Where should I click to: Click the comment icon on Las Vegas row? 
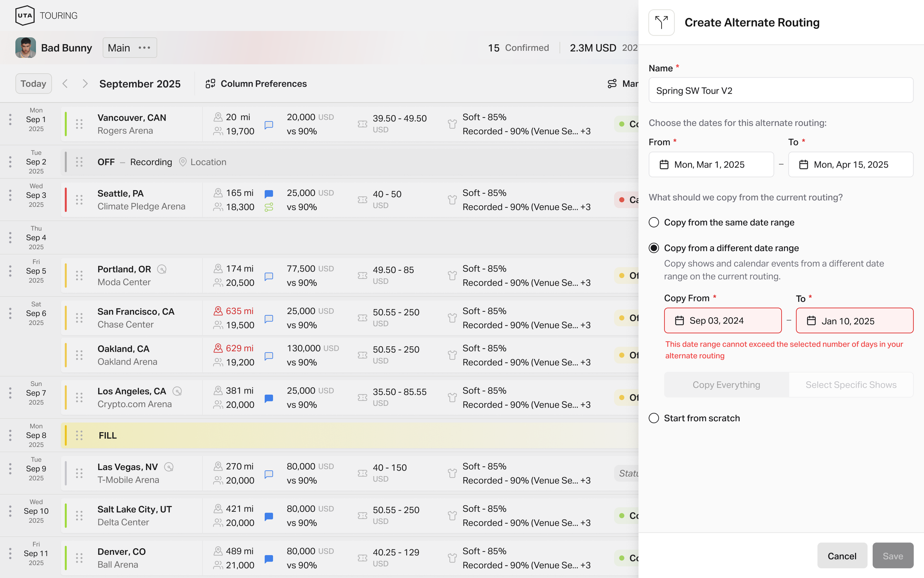click(269, 474)
